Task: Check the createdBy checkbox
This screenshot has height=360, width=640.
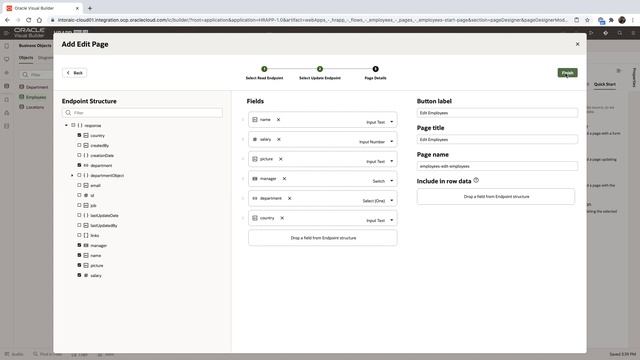Action: (x=79, y=145)
